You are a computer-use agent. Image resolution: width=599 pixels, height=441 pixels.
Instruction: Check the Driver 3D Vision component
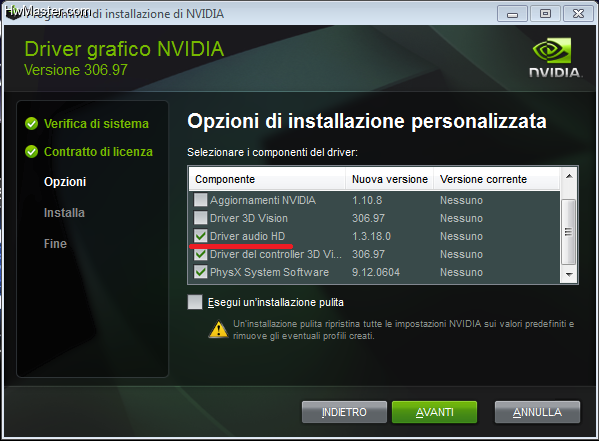[x=200, y=218]
